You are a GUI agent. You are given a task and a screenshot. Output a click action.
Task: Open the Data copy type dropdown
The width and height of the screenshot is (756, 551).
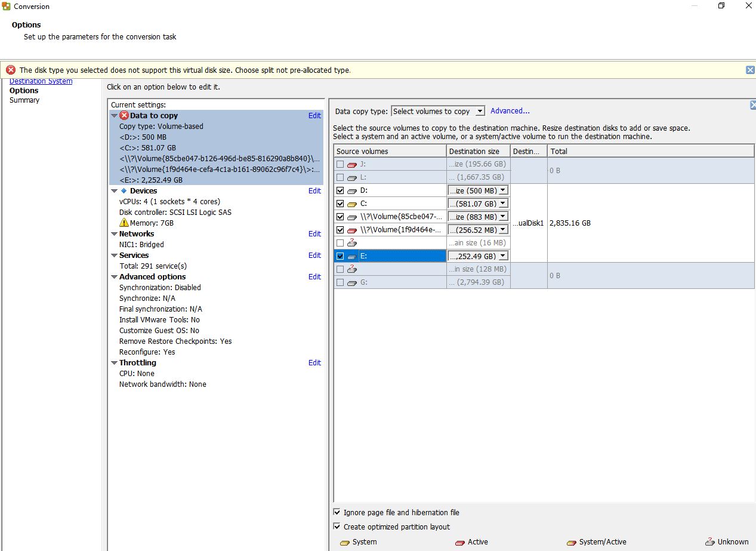438,111
